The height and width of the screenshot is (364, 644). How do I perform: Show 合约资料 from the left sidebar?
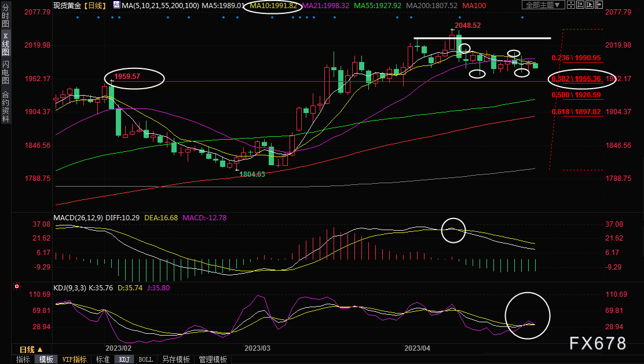tap(5, 106)
